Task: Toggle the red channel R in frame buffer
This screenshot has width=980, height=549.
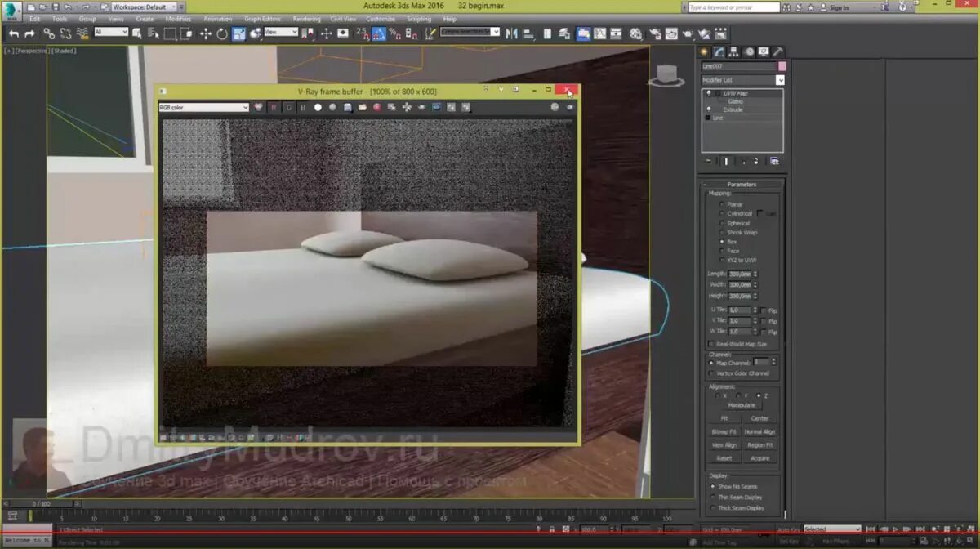Action: 274,107
